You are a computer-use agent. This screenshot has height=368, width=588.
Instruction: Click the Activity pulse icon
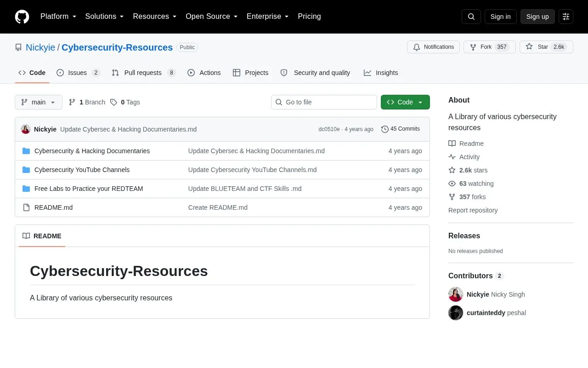point(452,157)
